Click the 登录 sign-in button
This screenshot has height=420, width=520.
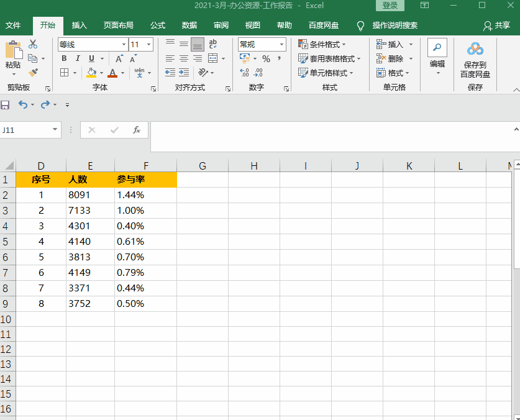390,6
